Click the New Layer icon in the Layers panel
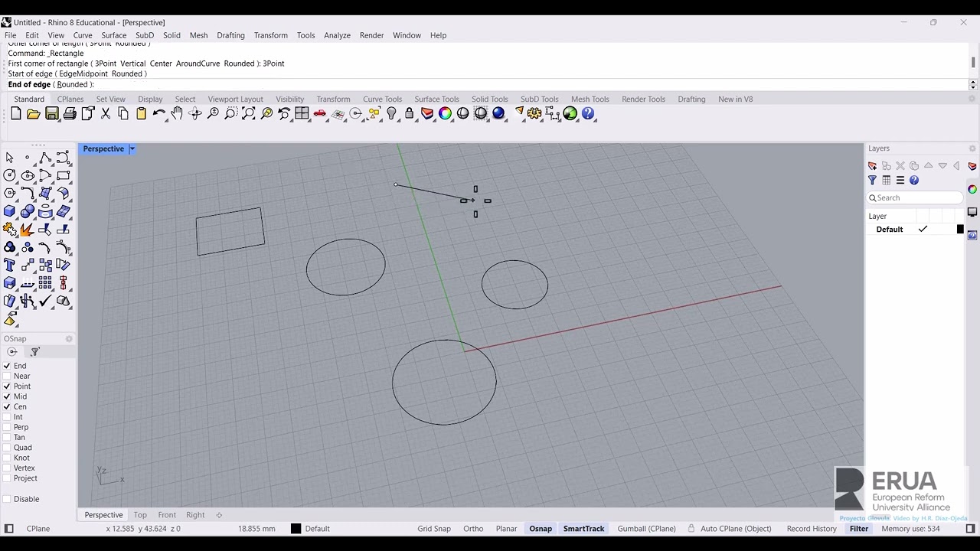Screen dimensions: 980x551 [872, 166]
